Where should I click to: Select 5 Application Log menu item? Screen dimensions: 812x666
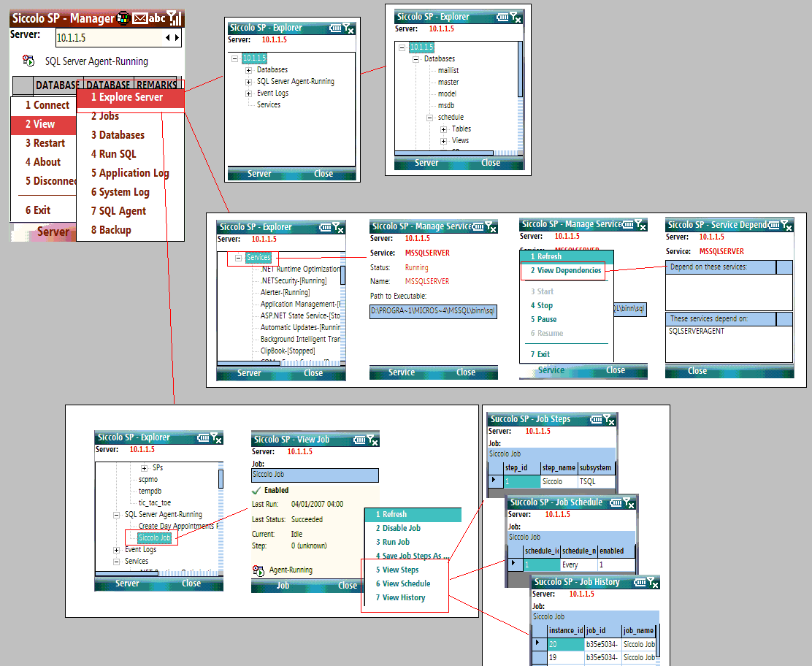point(131,173)
